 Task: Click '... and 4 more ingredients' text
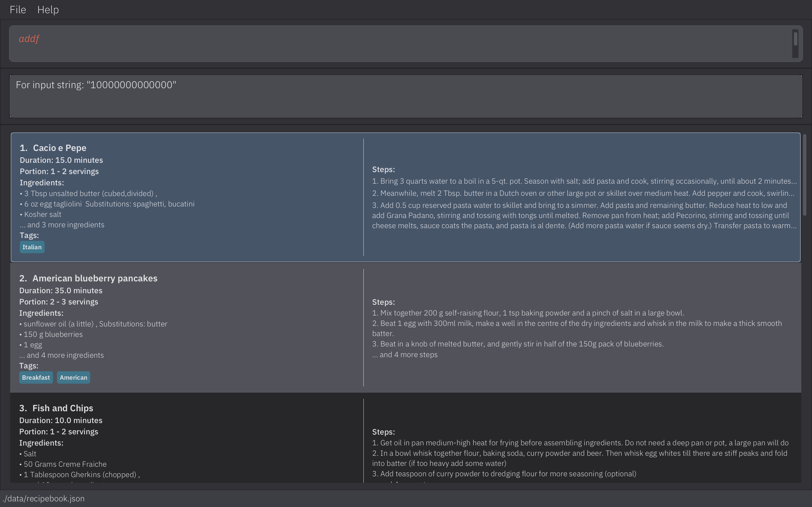click(x=61, y=355)
